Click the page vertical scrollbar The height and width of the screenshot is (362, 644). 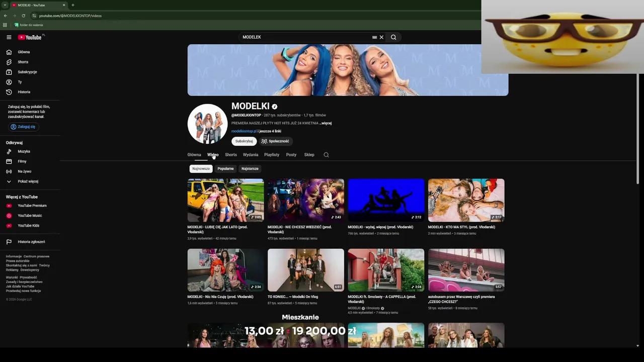638,128
